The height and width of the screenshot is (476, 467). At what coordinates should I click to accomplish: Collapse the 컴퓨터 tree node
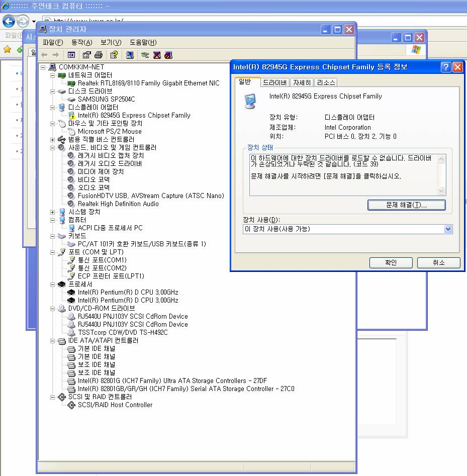coord(52,220)
